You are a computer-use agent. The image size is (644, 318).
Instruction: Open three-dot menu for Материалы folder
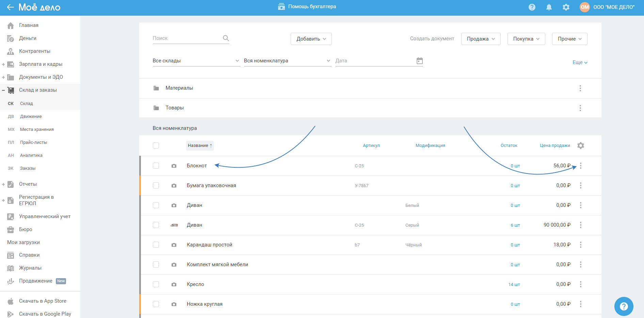(x=580, y=88)
